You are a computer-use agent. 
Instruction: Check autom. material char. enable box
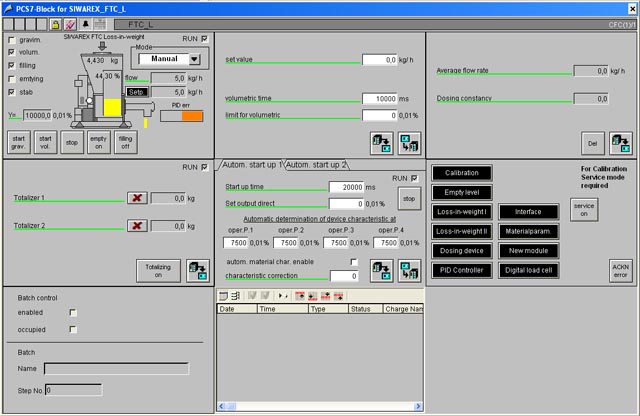tap(353, 262)
